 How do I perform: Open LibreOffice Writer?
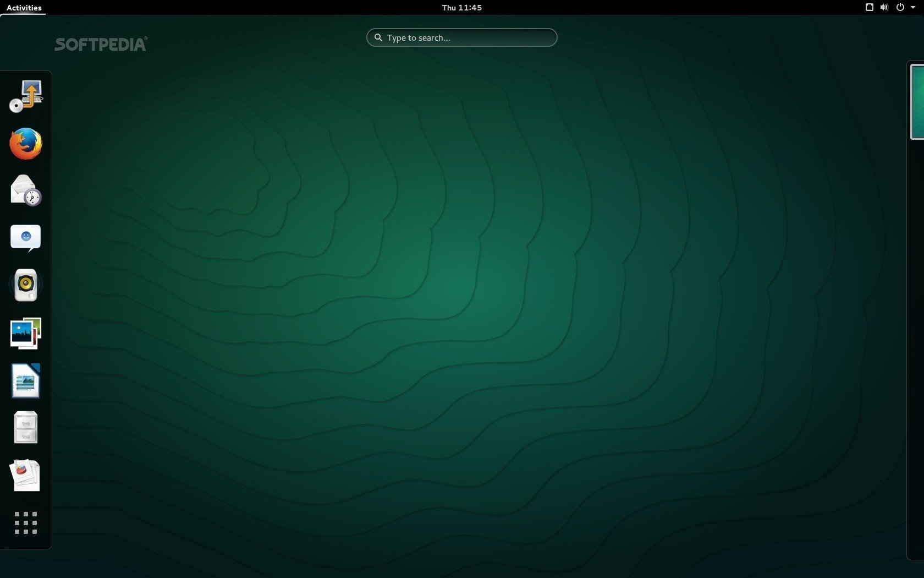click(x=26, y=380)
